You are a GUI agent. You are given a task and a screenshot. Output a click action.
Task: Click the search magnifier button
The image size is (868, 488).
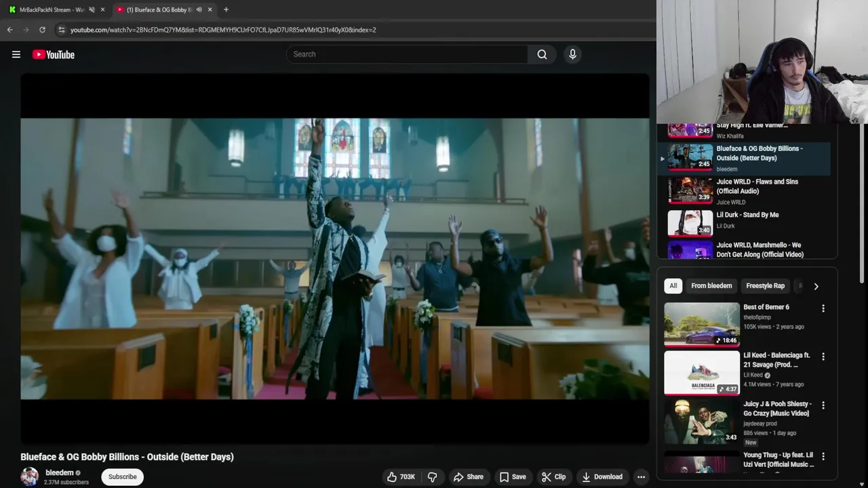[542, 54]
